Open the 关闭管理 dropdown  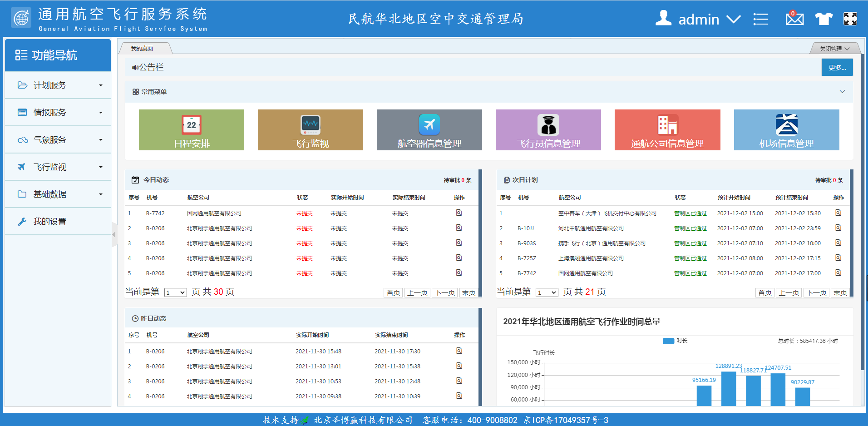tap(834, 49)
